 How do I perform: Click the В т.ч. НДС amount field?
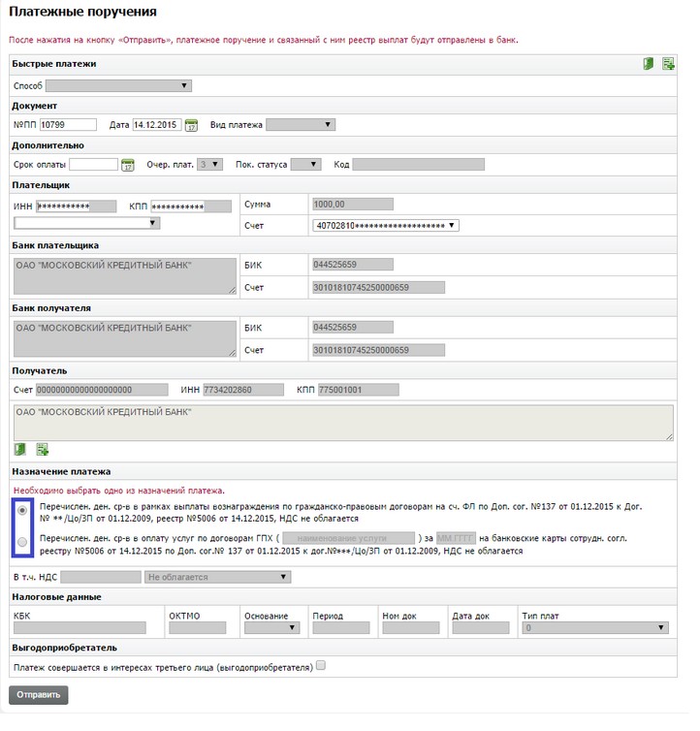tap(101, 577)
